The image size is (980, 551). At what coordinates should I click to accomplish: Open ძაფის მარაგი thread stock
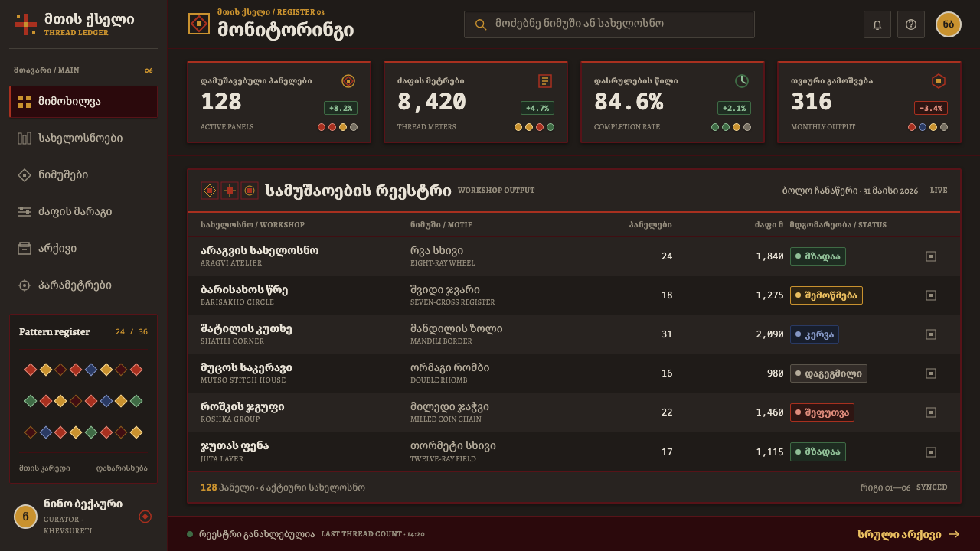pos(83,212)
